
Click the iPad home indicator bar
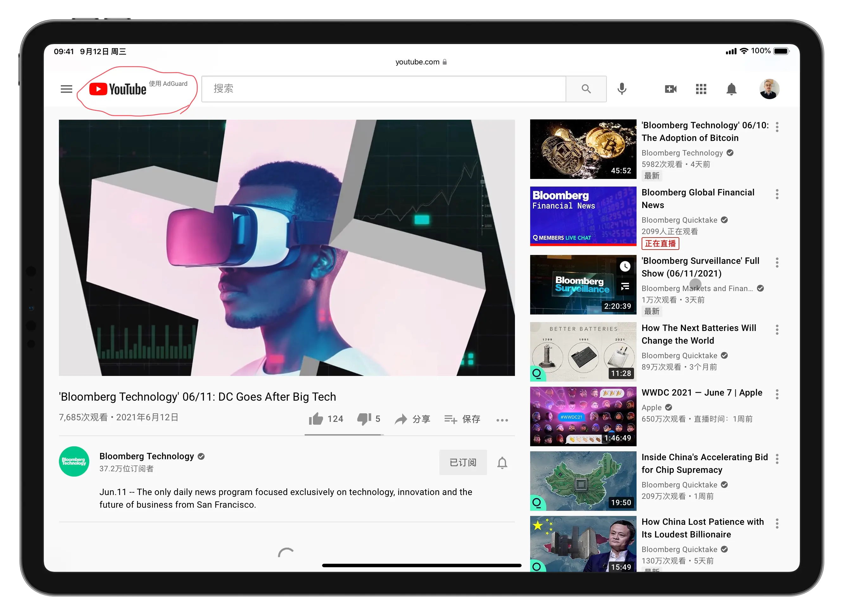pyautogui.click(x=422, y=565)
